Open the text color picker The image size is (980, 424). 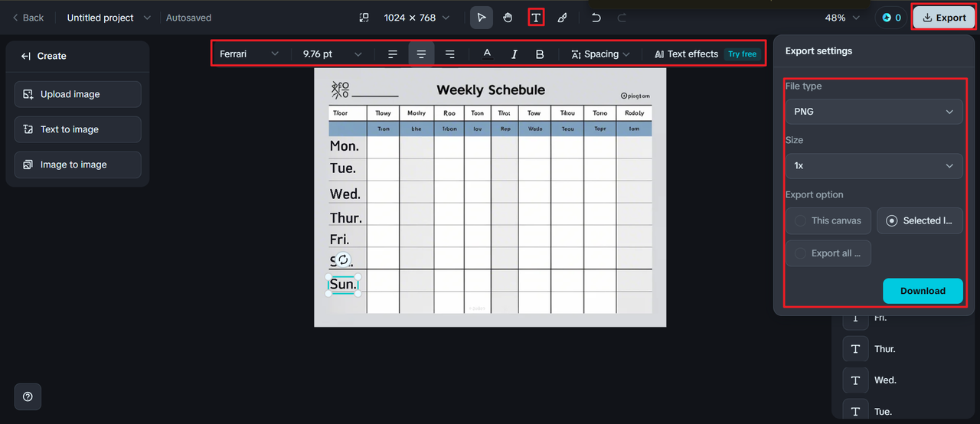tap(487, 54)
